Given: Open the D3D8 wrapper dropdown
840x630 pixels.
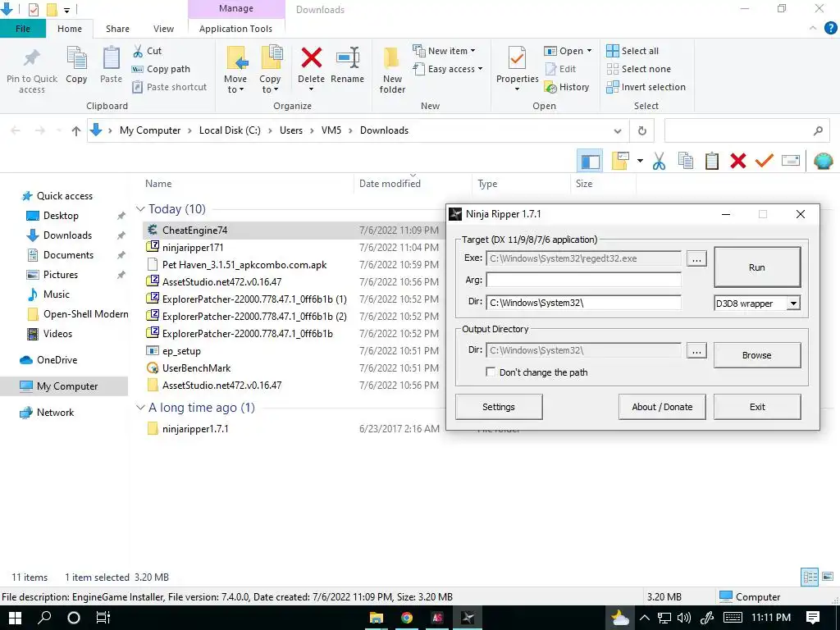Looking at the screenshot, I should [793, 304].
